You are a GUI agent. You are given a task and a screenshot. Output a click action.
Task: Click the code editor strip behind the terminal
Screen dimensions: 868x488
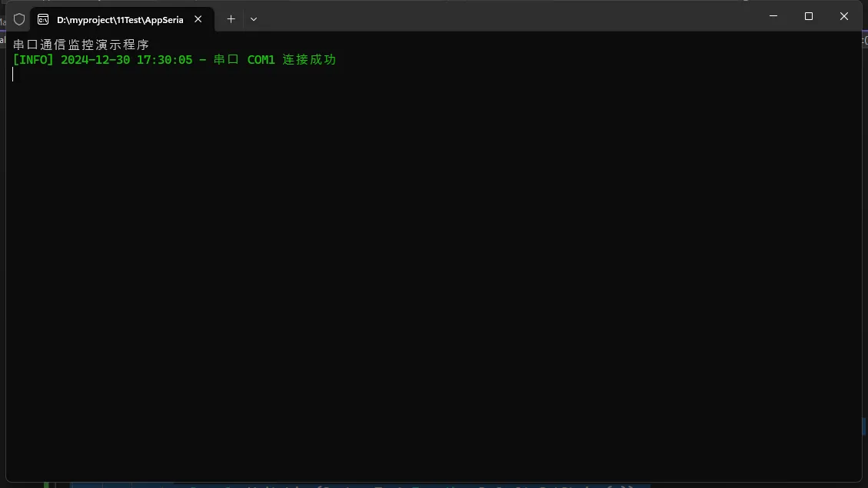click(x=384, y=485)
